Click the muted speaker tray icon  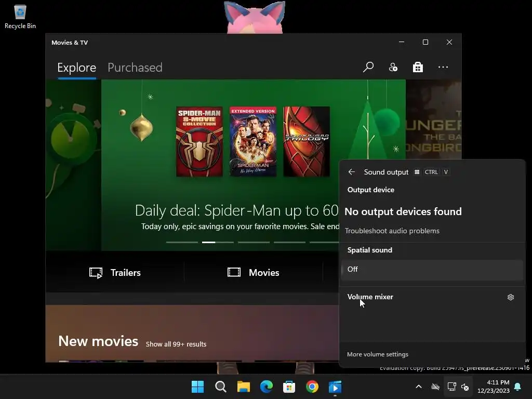pos(465,387)
